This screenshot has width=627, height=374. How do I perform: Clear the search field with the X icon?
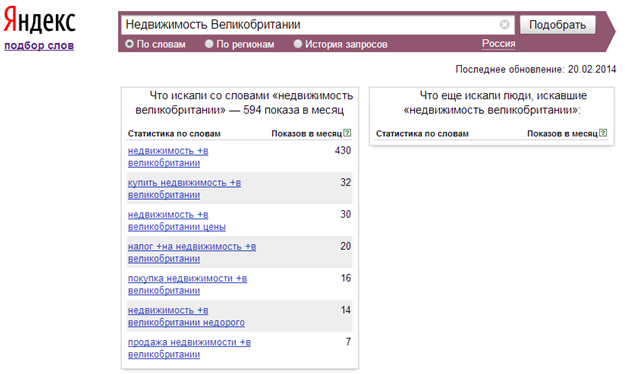pyautogui.click(x=505, y=24)
